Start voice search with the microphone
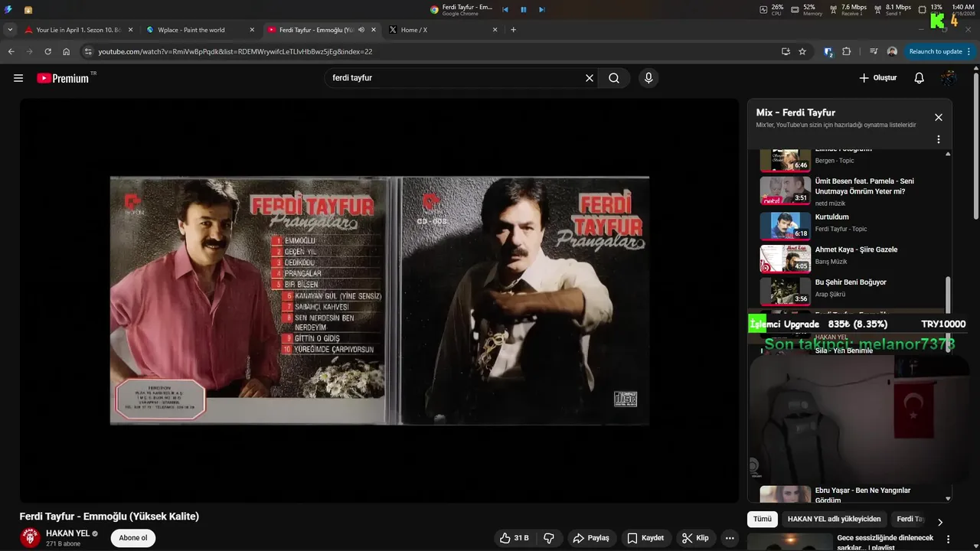 648,78
